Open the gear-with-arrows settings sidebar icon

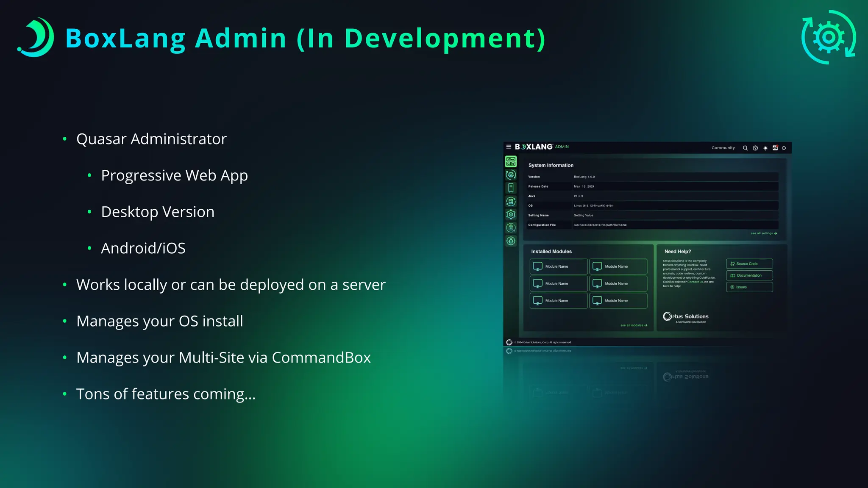(x=511, y=175)
